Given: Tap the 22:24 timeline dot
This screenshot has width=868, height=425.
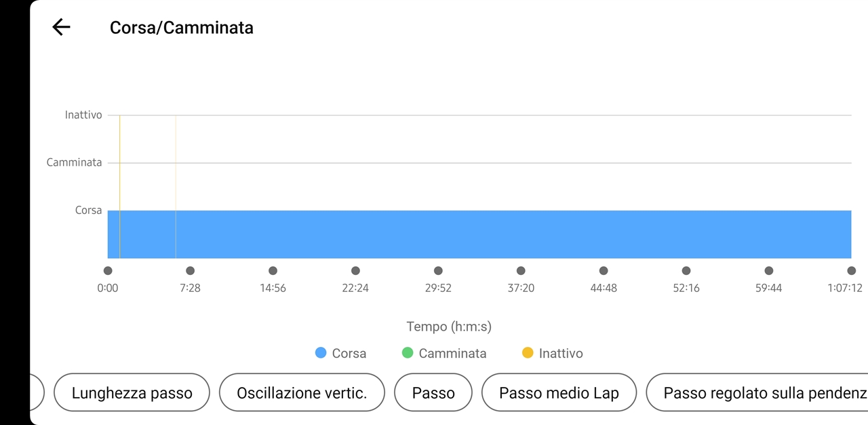Looking at the screenshot, I should [355, 271].
